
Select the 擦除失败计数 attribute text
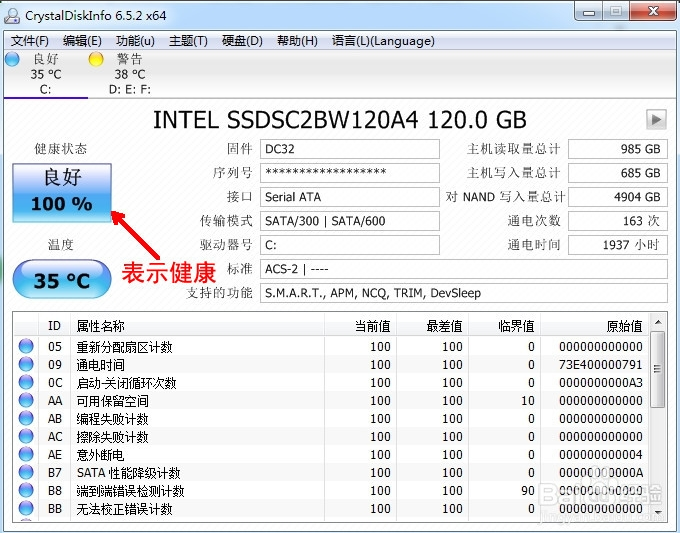click(x=112, y=437)
